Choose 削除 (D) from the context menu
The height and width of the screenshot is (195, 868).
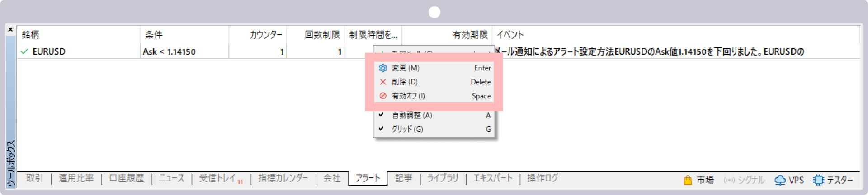click(x=405, y=82)
